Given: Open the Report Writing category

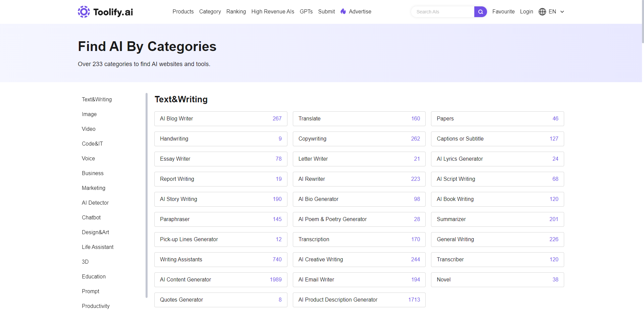Looking at the screenshot, I should (x=221, y=179).
